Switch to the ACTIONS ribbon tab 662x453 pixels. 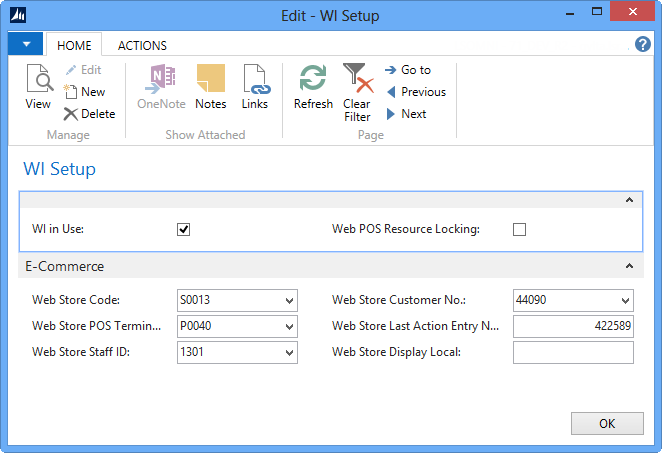[142, 45]
